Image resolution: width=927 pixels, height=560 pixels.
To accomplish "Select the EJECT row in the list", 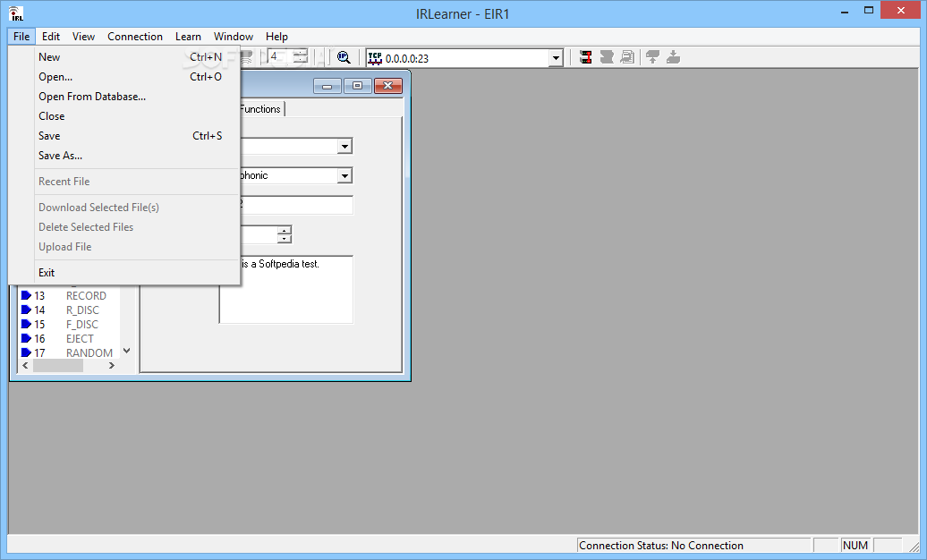I will 69,338.
